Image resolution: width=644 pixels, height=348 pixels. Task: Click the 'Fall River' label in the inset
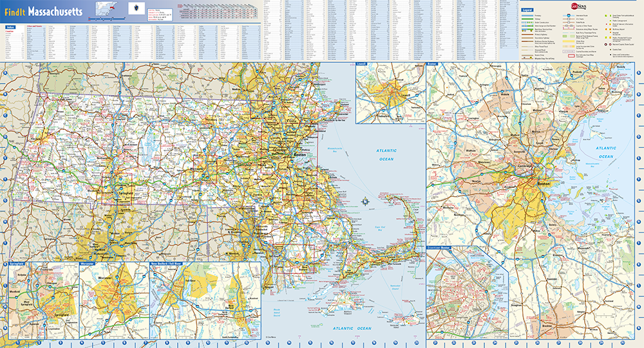192,280
